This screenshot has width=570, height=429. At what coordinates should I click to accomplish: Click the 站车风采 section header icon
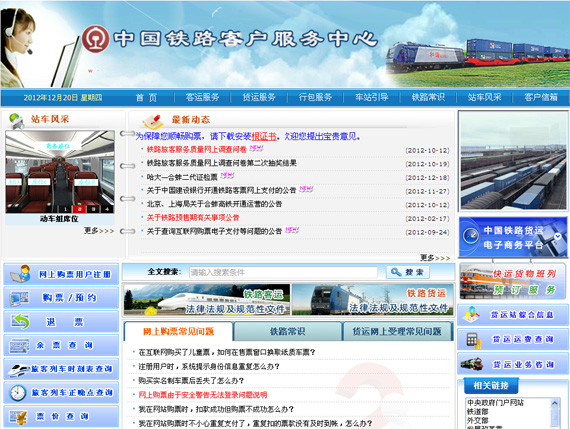pos(17,120)
